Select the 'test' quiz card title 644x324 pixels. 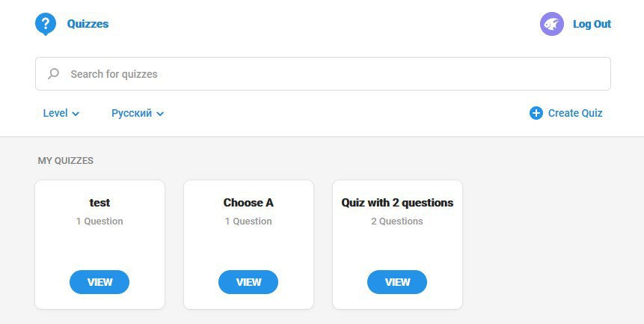tap(99, 203)
